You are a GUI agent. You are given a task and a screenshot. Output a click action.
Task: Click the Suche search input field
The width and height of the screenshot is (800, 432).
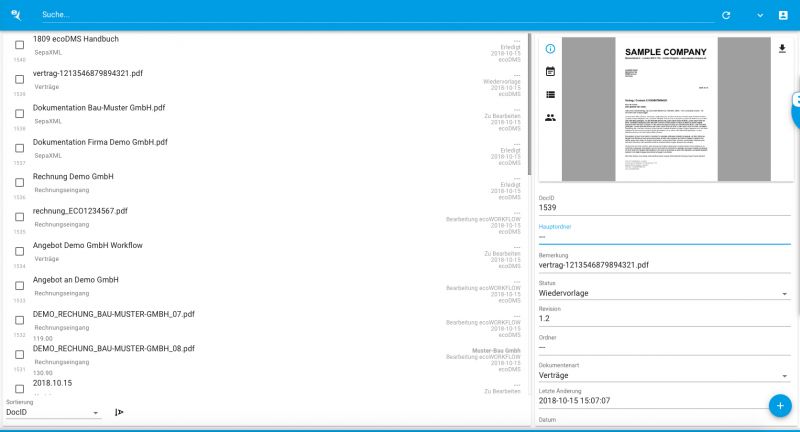pyautogui.click(x=370, y=16)
